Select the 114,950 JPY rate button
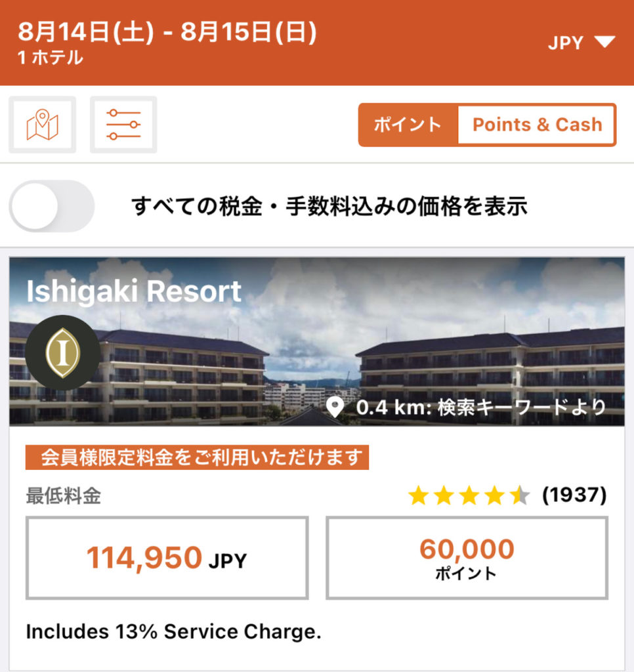 pyautogui.click(x=167, y=558)
